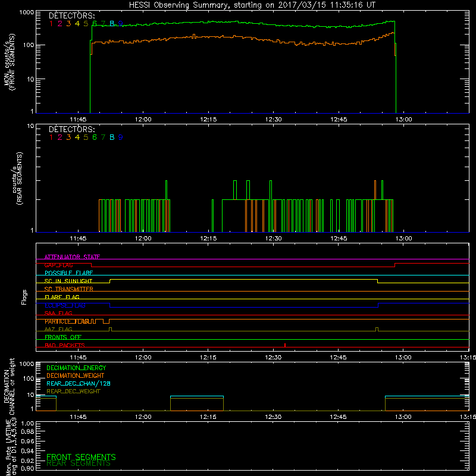Select the SC_TRANSMITTER flag label

[x=68, y=289]
